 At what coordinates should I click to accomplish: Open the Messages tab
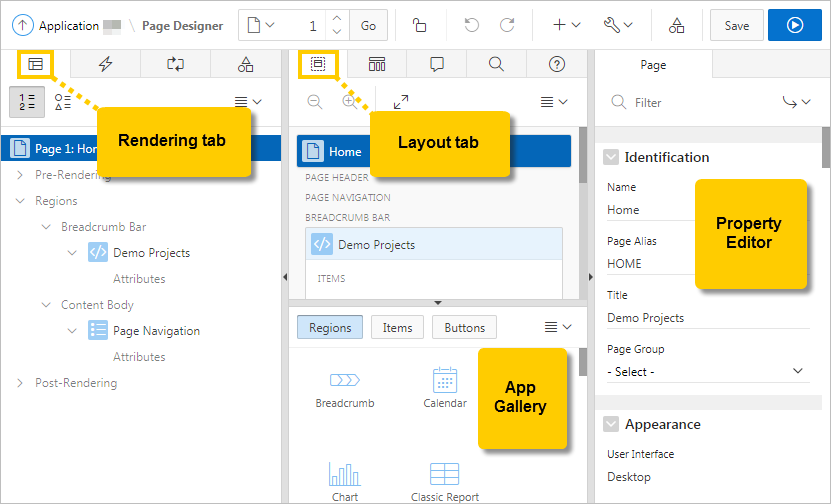(437, 65)
